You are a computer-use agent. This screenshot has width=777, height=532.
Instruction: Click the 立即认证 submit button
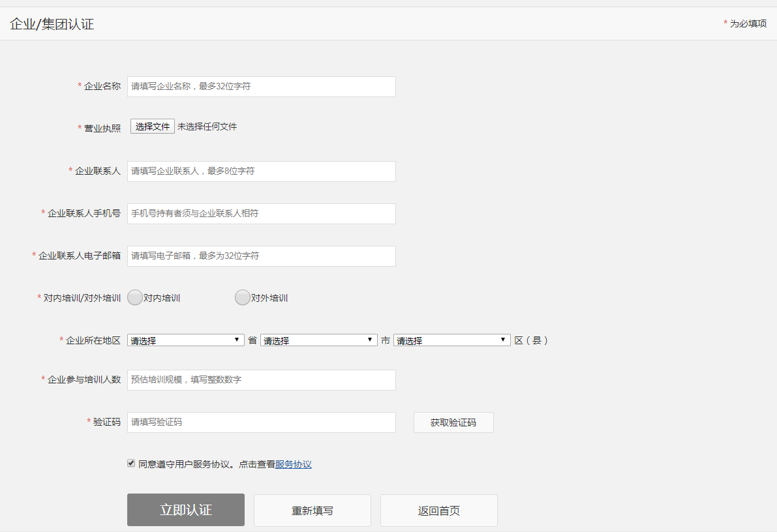pyautogui.click(x=186, y=510)
